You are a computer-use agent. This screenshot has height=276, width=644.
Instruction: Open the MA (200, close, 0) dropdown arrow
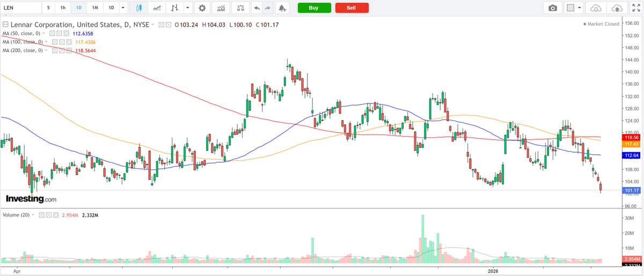pyautogui.click(x=47, y=50)
